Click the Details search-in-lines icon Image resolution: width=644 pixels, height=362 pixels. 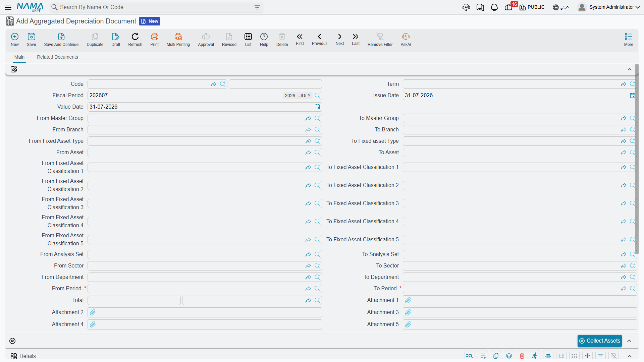click(x=470, y=356)
